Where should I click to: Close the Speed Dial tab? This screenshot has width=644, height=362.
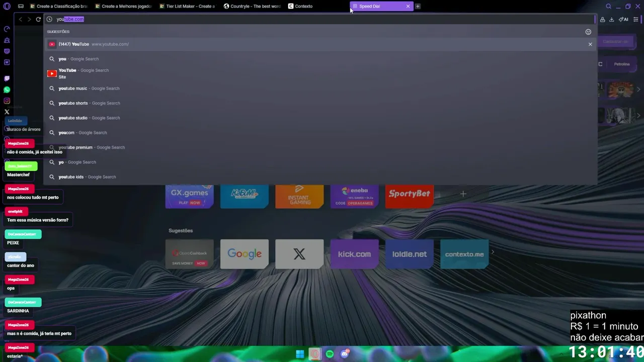click(408, 6)
